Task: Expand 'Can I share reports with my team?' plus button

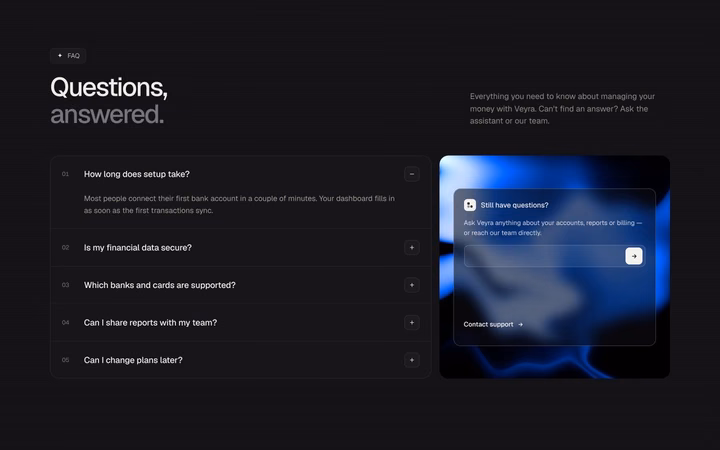Action: pos(411,323)
